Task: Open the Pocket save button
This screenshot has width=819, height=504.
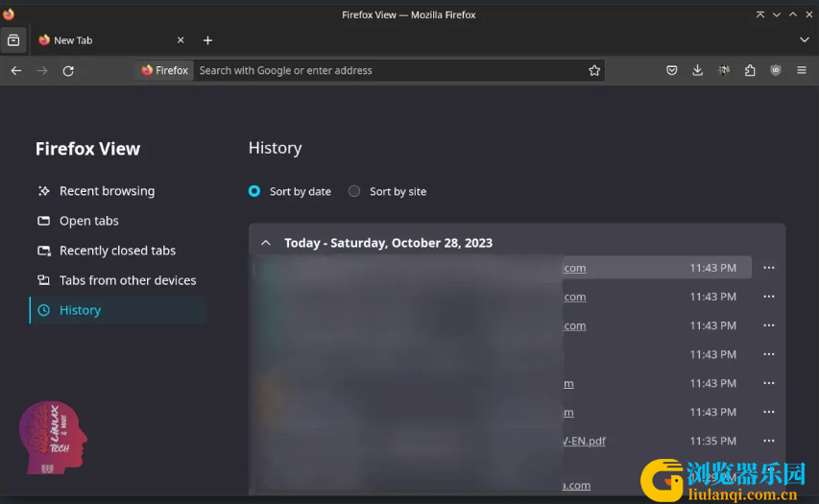Action: click(x=672, y=70)
